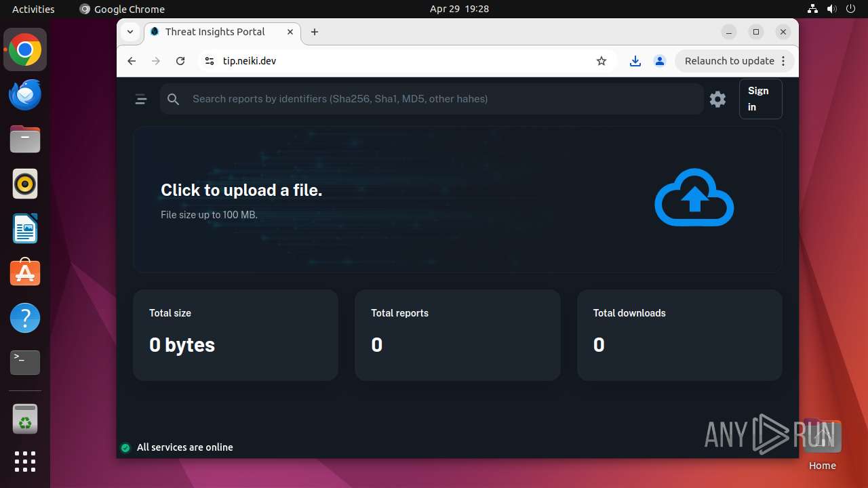The width and height of the screenshot is (868, 488).
Task: Open Google Chrome app menu
Action: pos(122,9)
